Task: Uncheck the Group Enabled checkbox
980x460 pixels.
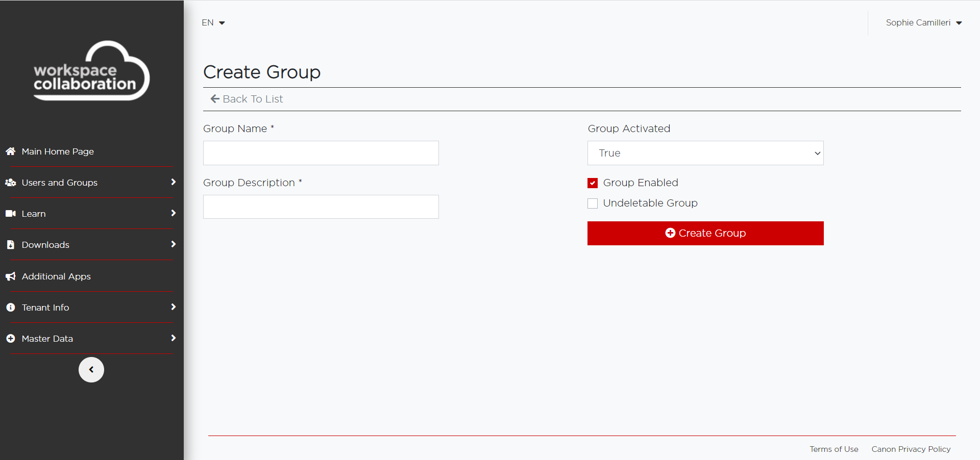Action: pos(593,183)
